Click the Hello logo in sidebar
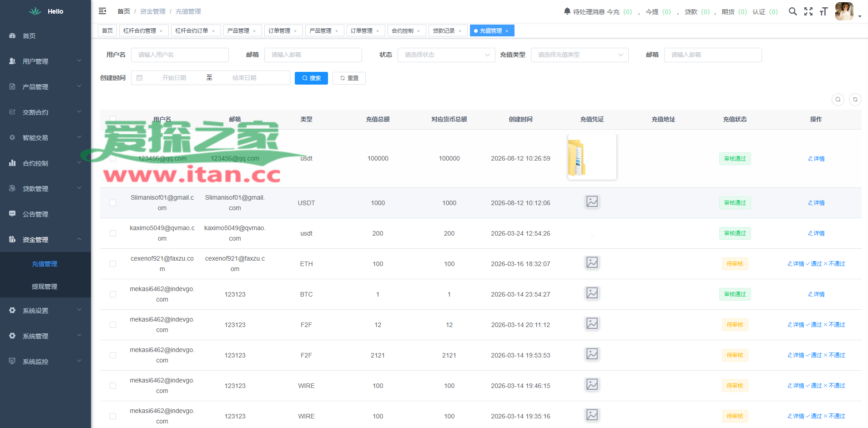 (x=46, y=11)
